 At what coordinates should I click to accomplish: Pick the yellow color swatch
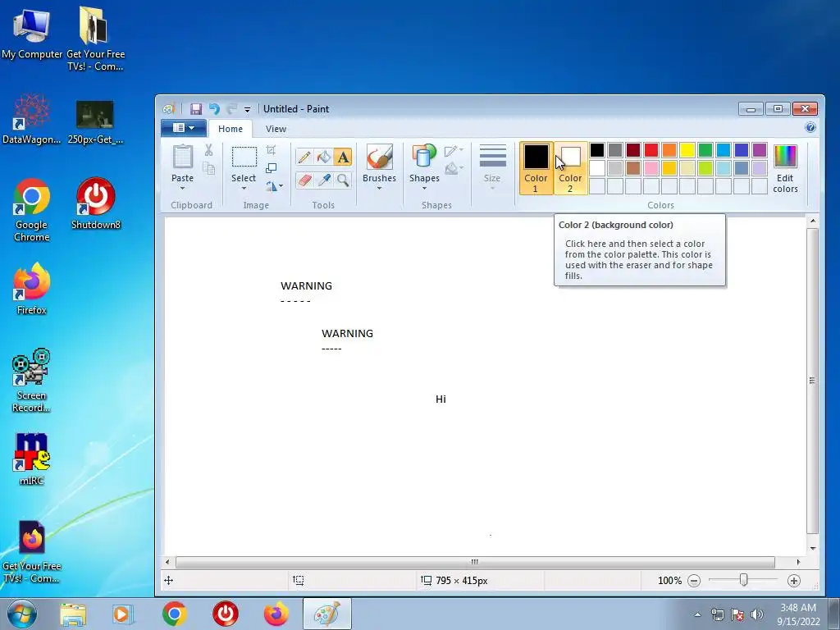[x=687, y=150]
